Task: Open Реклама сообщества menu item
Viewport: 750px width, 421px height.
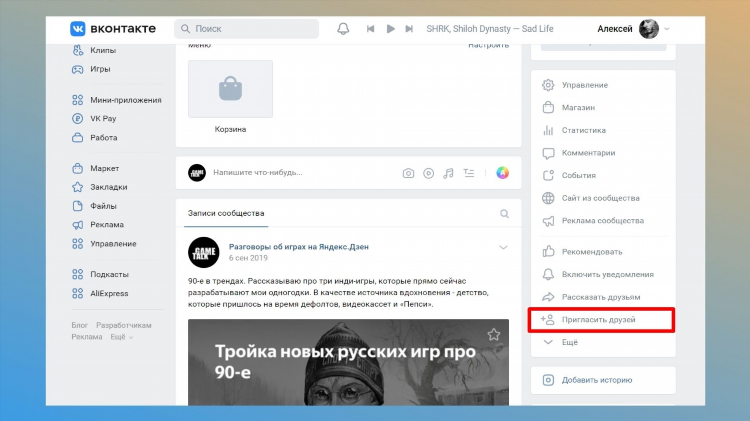Action: pyautogui.click(x=603, y=221)
